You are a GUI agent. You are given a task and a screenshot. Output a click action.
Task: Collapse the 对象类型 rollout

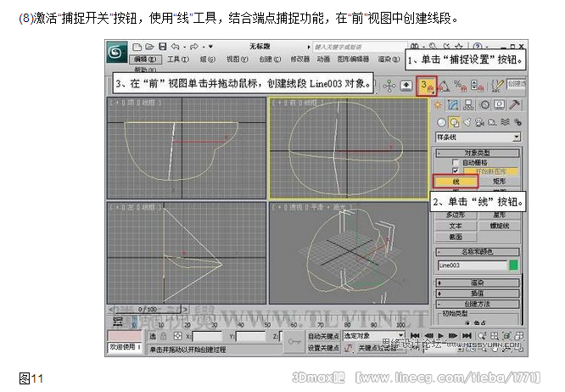click(x=478, y=153)
